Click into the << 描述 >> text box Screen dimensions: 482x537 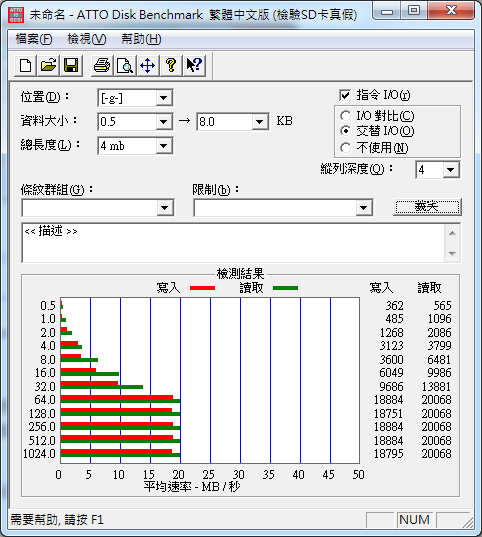[x=233, y=243]
